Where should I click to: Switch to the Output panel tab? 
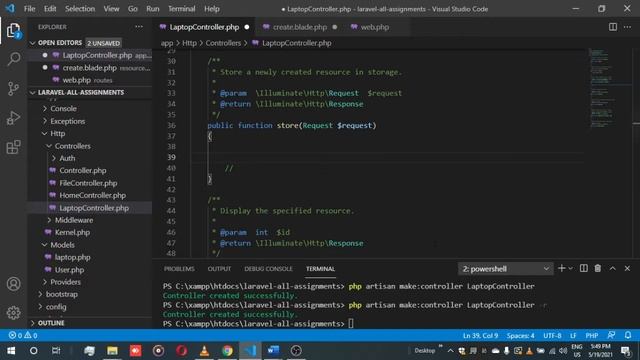219,269
